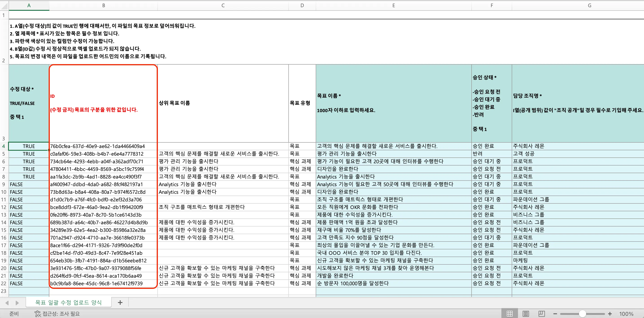Open the 100% zoom level dialog
This screenshot has height=318, width=644.
[626, 314]
